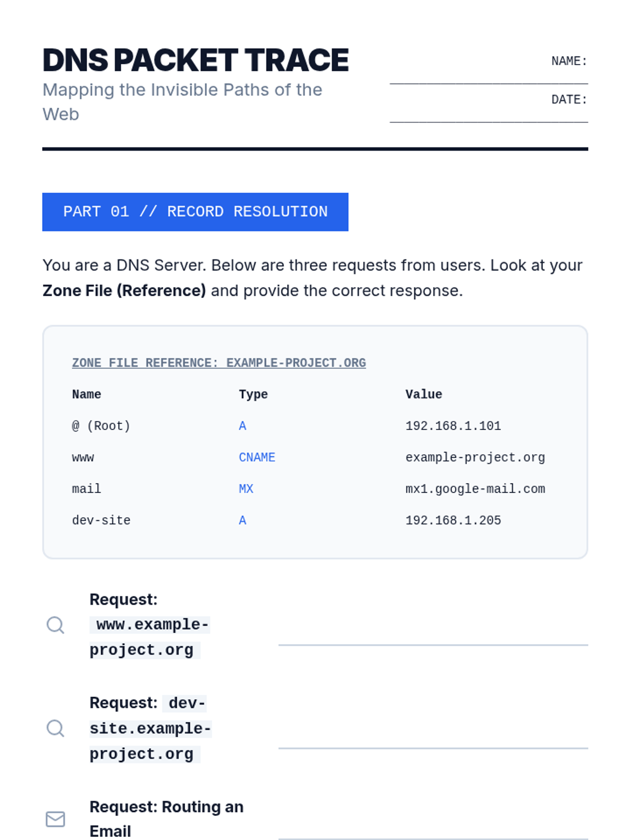This screenshot has height=840, width=630.
Task: Select the mx1.google-mail.com value
Action: pos(475,489)
